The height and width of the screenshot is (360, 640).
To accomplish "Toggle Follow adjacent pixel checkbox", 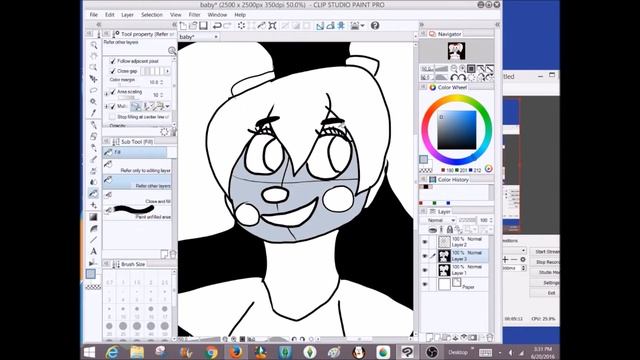I will coord(113,61).
